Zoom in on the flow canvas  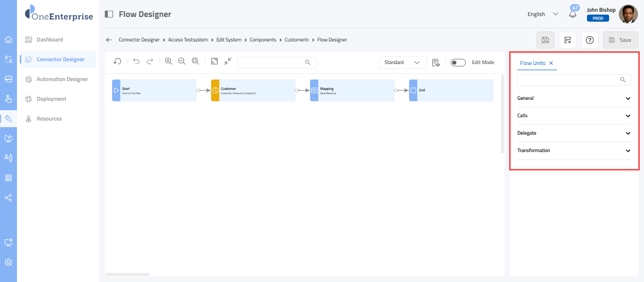click(168, 62)
